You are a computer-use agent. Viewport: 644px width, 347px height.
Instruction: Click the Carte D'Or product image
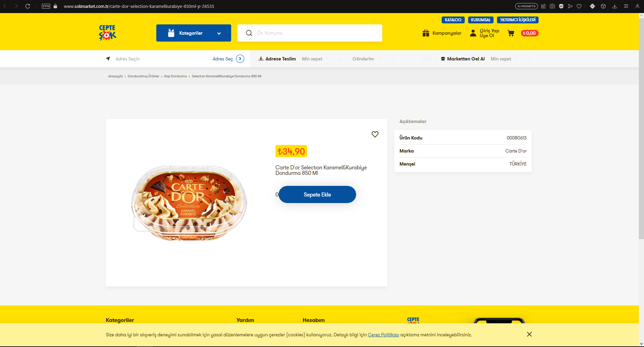(x=189, y=203)
